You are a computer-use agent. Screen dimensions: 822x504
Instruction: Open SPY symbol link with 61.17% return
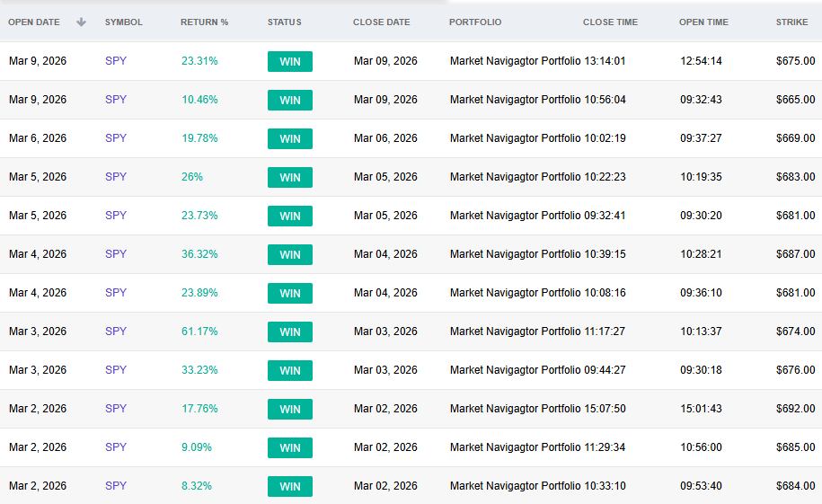(x=116, y=332)
